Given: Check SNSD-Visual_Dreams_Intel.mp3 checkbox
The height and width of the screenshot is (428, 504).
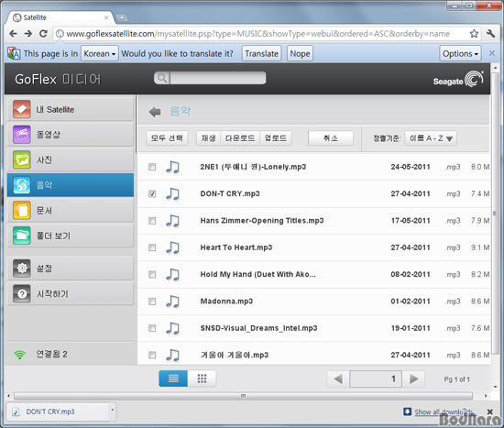Looking at the screenshot, I should pos(152,328).
